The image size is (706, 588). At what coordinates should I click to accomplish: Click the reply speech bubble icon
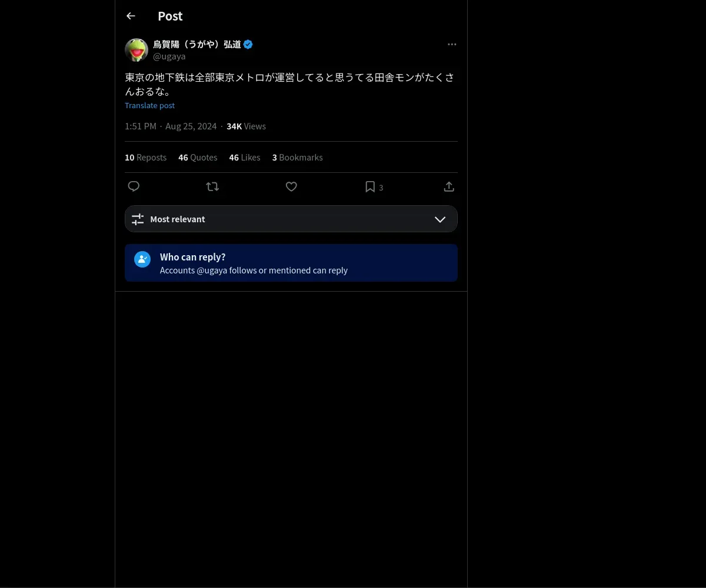click(x=134, y=186)
